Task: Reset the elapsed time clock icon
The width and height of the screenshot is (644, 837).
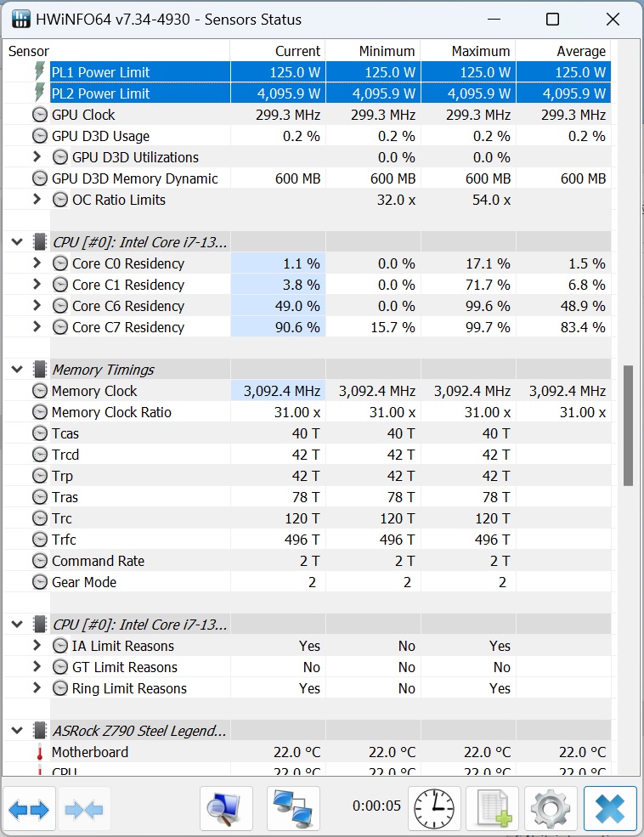Action: (x=434, y=808)
